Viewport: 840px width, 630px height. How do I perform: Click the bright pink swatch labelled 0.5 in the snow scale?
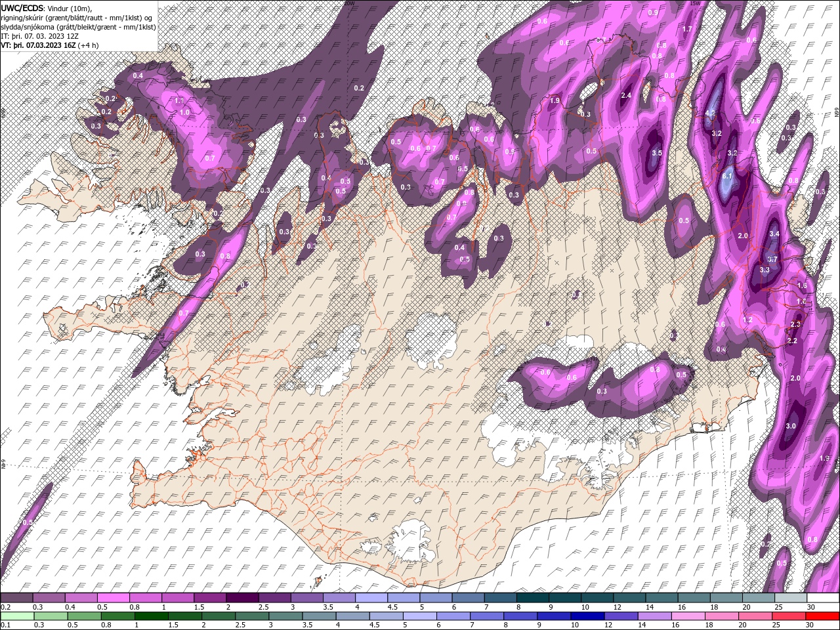114,598
